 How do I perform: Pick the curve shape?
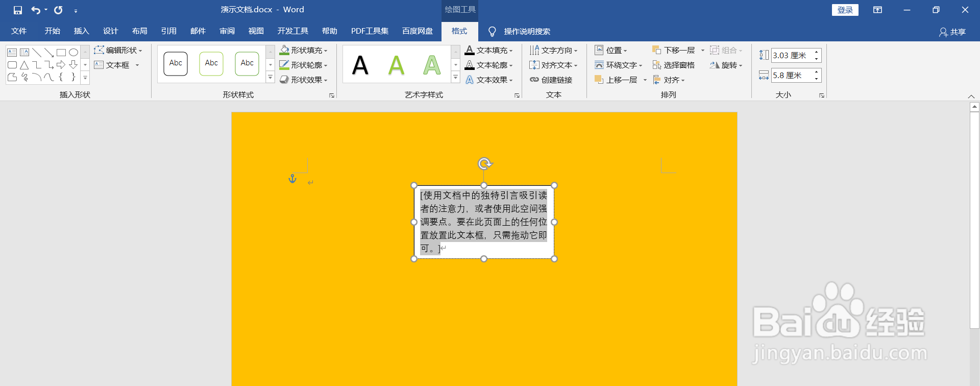click(x=49, y=77)
